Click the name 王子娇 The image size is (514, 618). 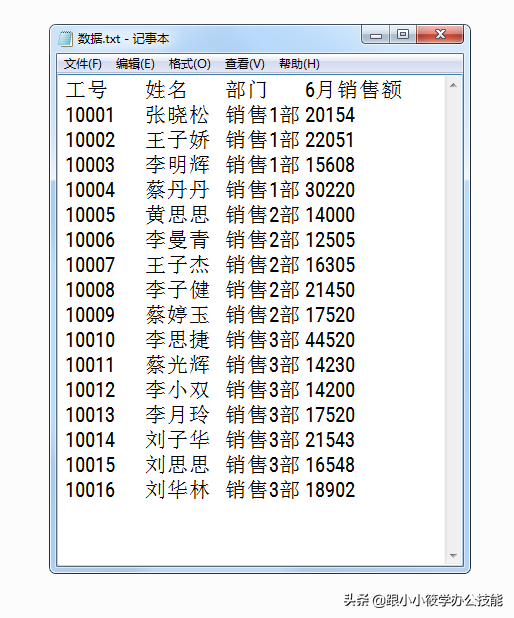(177, 140)
